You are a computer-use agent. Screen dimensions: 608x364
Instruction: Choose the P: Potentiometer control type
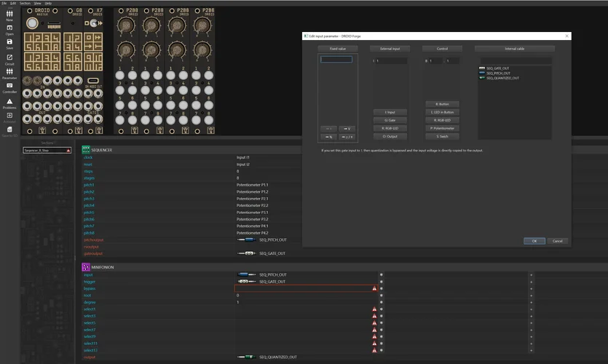[x=442, y=128]
